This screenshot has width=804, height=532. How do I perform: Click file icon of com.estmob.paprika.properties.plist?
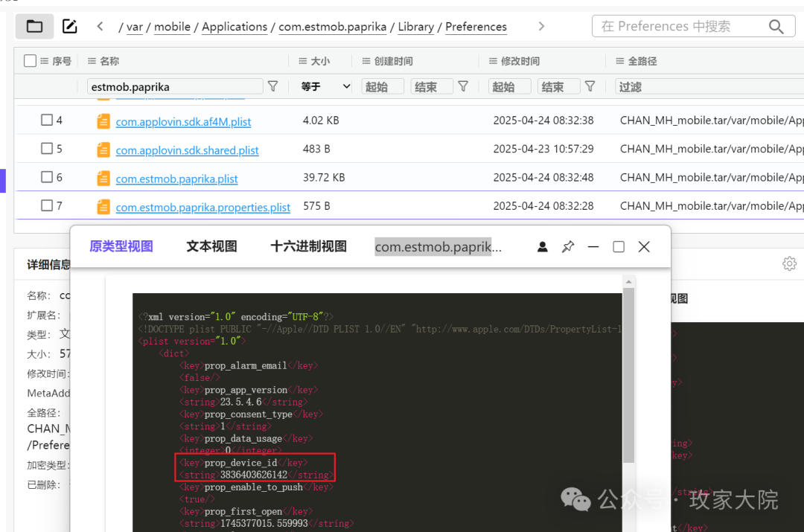(x=103, y=207)
